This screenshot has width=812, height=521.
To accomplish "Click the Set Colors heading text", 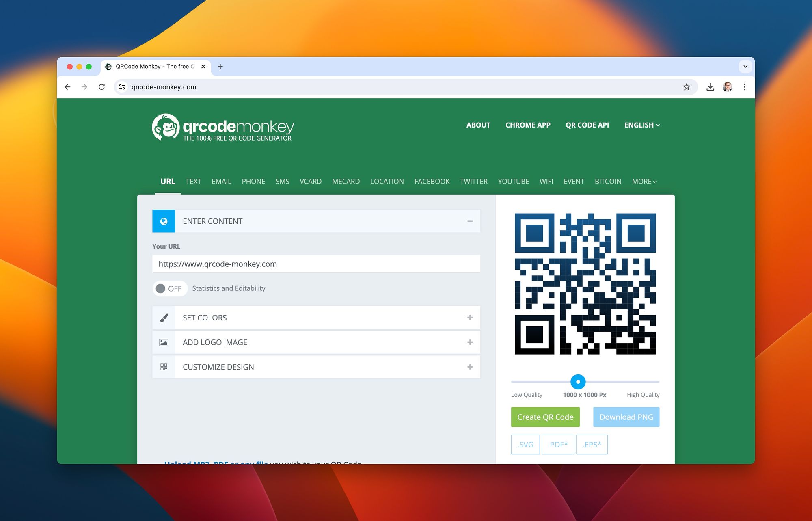I will (x=205, y=318).
